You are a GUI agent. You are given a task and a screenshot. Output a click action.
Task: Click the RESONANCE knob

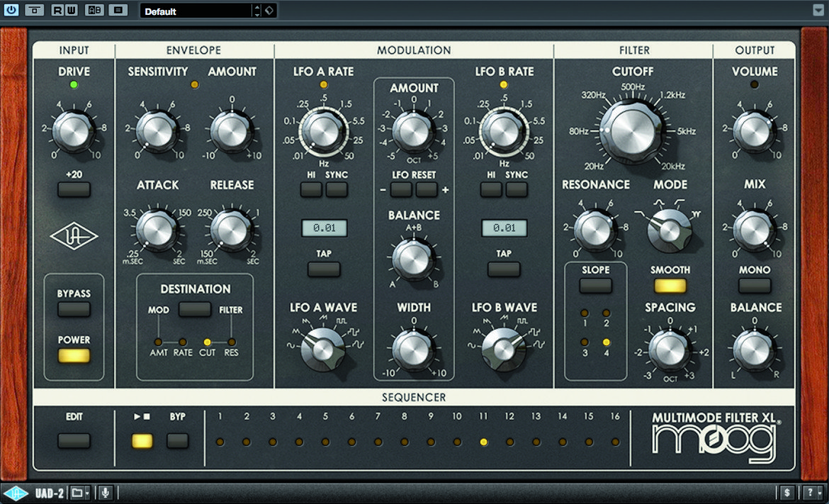[x=595, y=230]
